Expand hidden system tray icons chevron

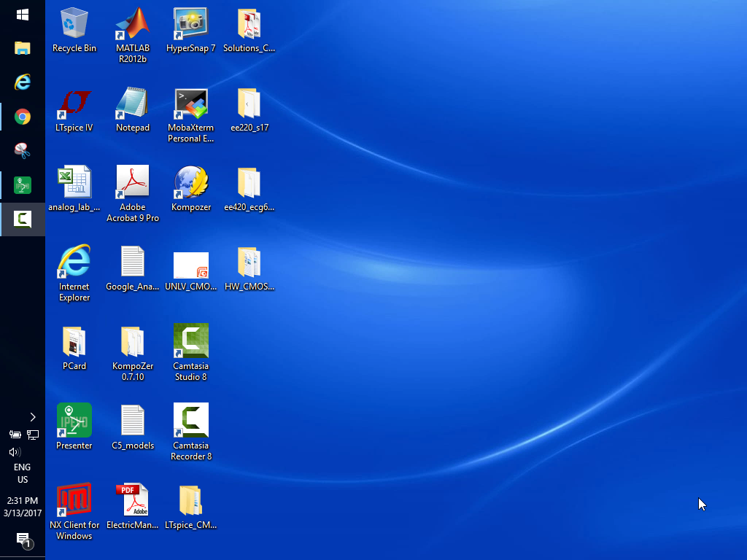(x=32, y=417)
